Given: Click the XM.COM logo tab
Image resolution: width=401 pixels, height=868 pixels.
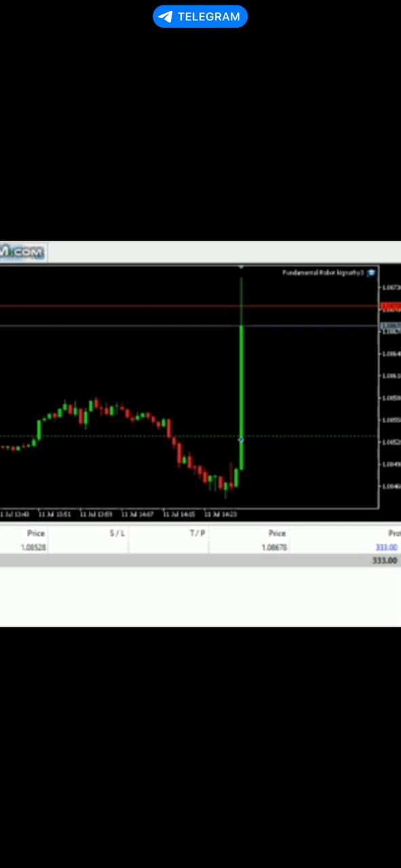Looking at the screenshot, I should click(22, 252).
